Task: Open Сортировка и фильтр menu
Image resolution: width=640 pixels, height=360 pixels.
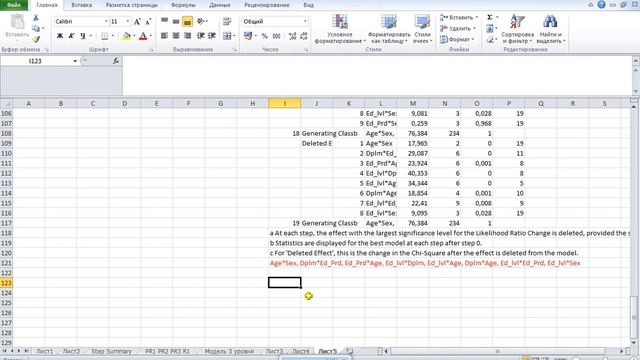Action: (518, 29)
